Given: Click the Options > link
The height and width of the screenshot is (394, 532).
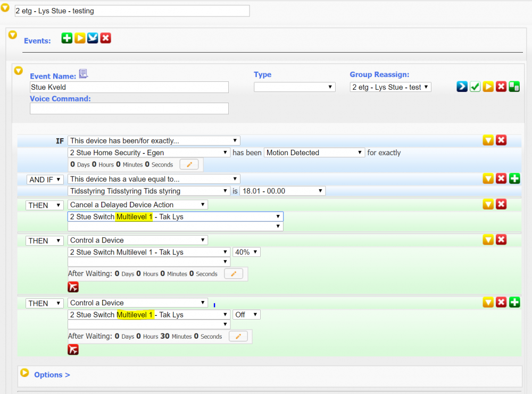Looking at the screenshot, I should [x=52, y=375].
